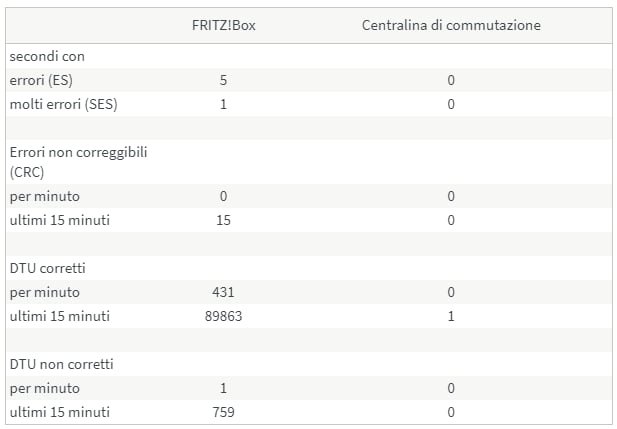Select the FRITZ!Box SES value 1
617x429 pixels.
222,104
